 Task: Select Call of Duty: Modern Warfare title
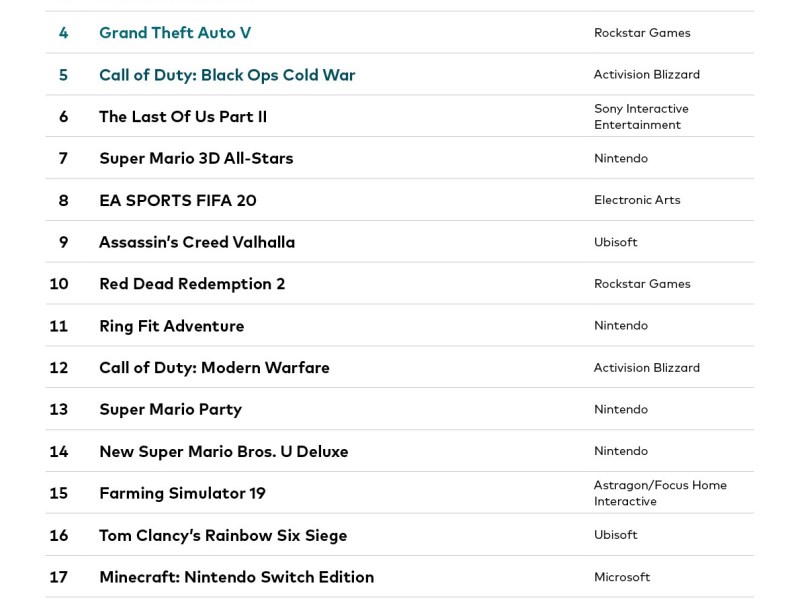click(x=214, y=368)
